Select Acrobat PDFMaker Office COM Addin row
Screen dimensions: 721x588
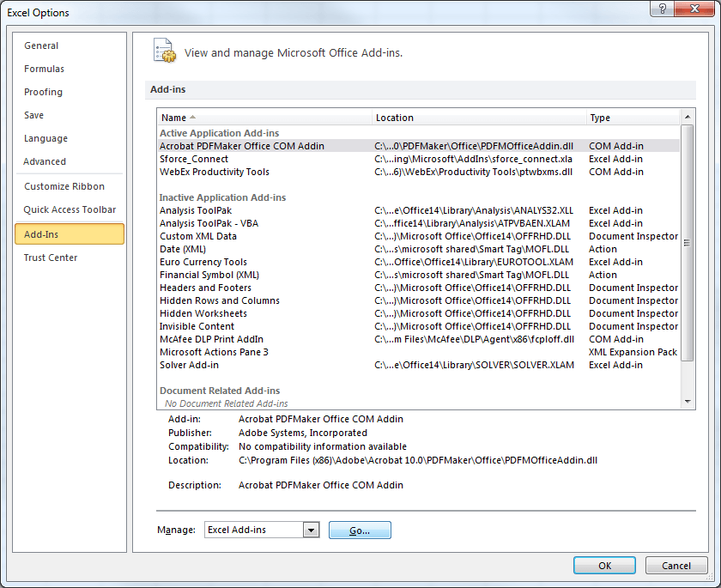point(419,146)
